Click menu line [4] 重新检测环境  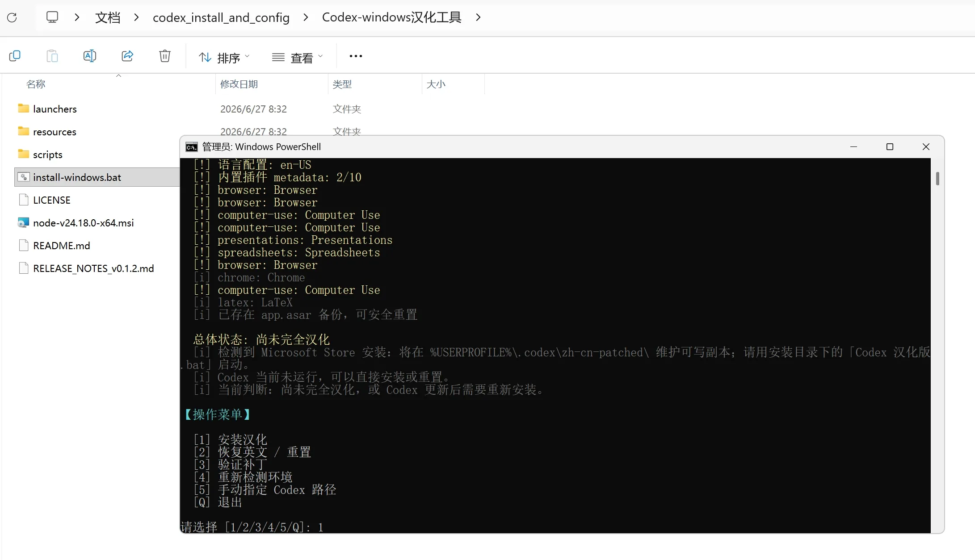click(243, 477)
